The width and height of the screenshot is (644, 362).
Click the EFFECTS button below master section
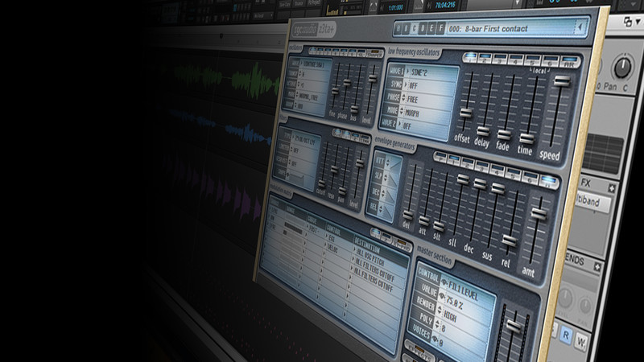tap(419, 352)
